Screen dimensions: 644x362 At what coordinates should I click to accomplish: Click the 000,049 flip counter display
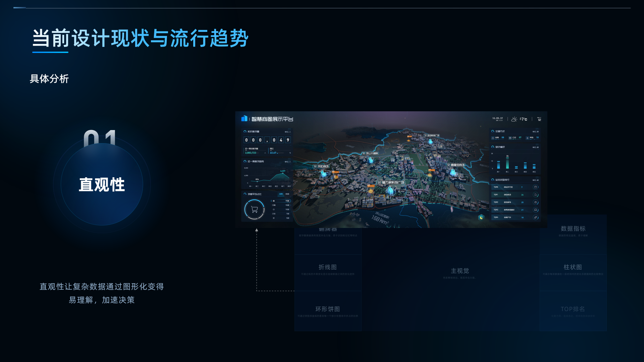pyautogui.click(x=267, y=140)
